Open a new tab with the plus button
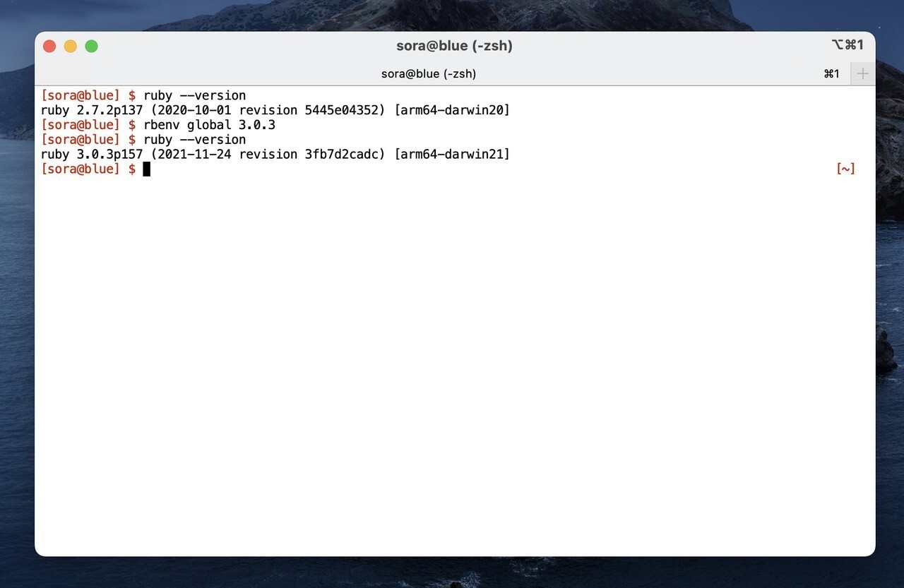 tap(862, 73)
